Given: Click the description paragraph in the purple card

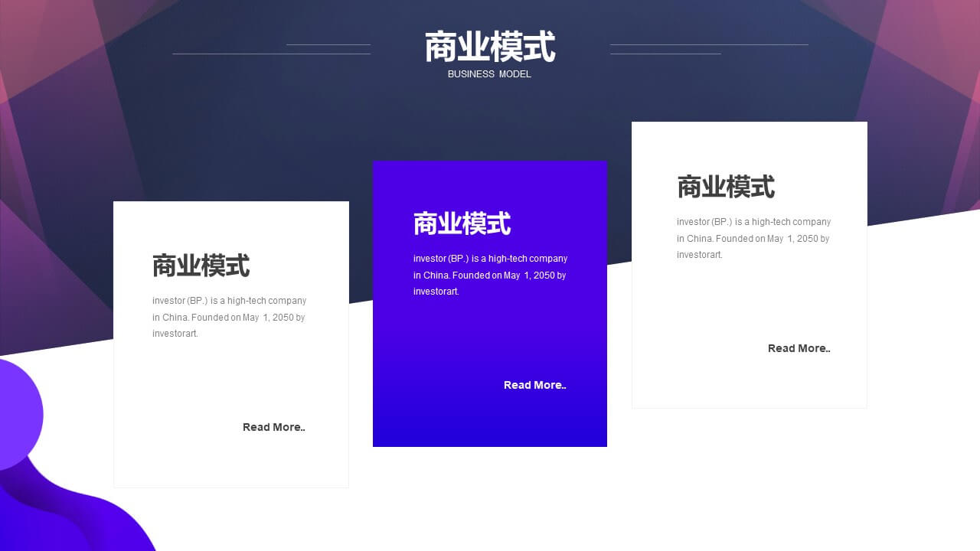Looking at the screenshot, I should 491,275.
